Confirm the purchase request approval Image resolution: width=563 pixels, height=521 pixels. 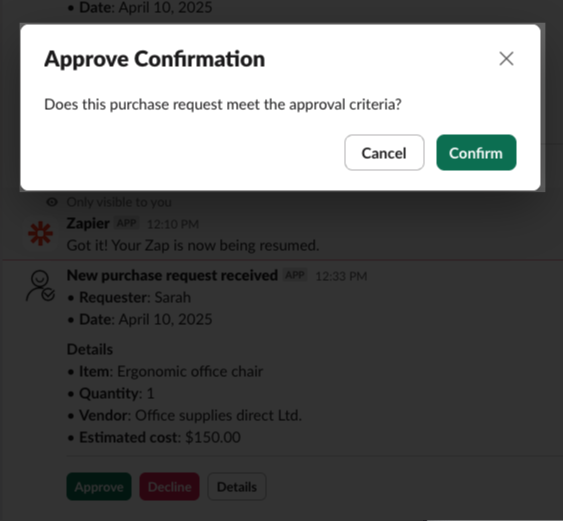476,153
